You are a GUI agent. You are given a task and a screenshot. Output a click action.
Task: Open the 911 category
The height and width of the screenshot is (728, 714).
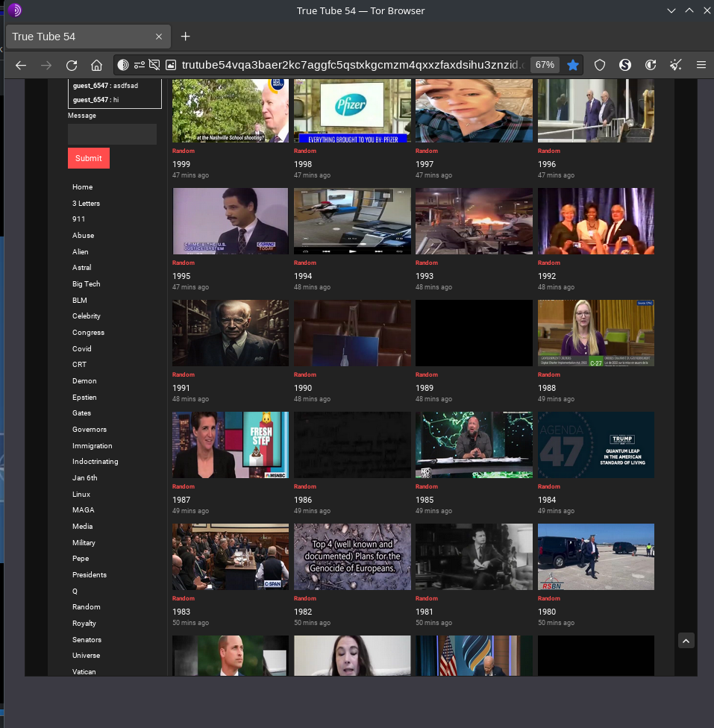pyautogui.click(x=78, y=219)
